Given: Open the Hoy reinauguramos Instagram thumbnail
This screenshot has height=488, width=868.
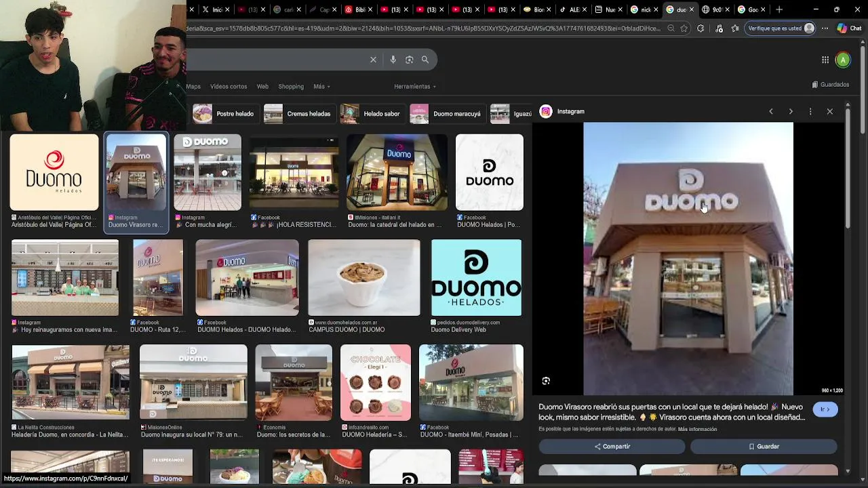Looking at the screenshot, I should pos(65,277).
